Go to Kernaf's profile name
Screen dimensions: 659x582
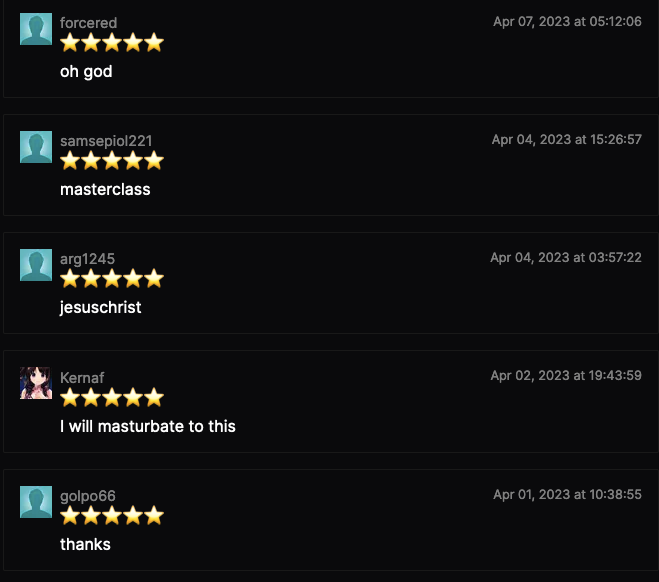pos(82,377)
